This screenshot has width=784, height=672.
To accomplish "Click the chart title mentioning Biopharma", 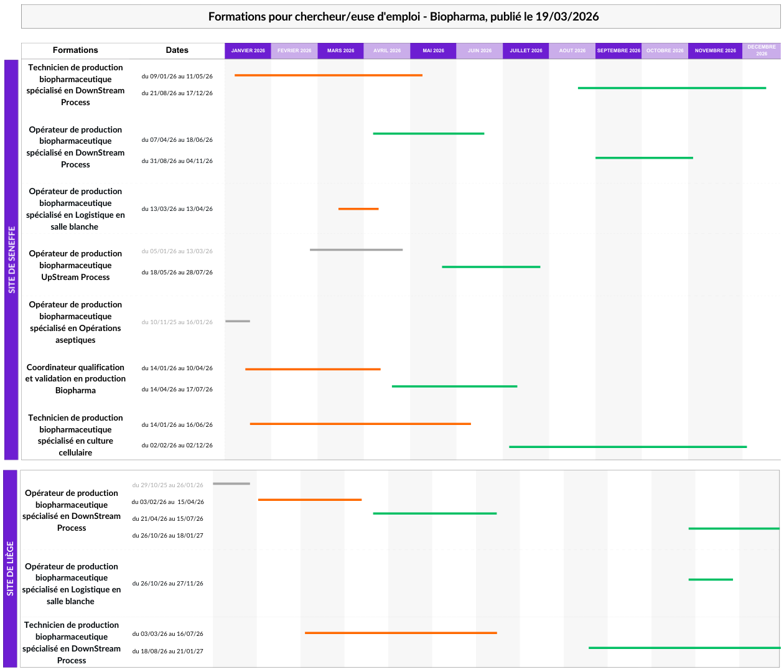I will 403,17.
